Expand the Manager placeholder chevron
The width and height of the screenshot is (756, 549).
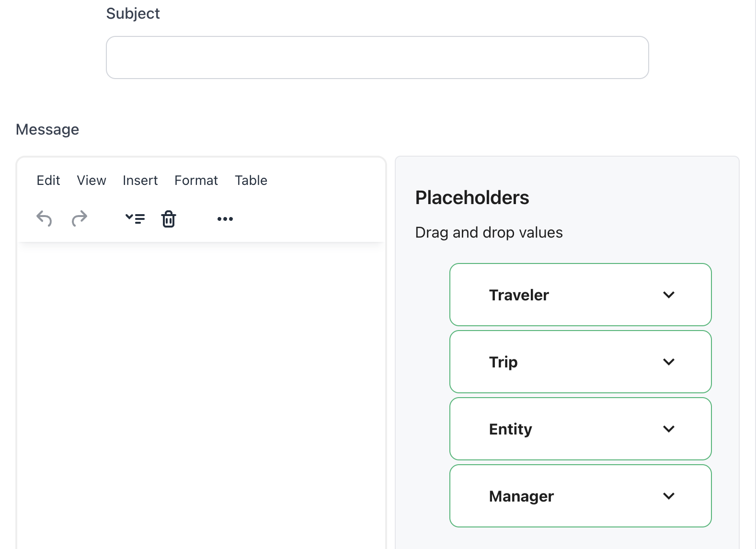tap(669, 496)
